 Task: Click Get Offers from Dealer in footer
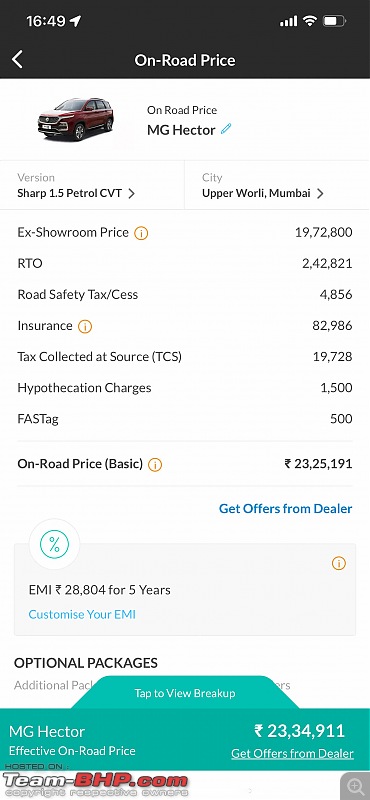pyautogui.click(x=292, y=754)
